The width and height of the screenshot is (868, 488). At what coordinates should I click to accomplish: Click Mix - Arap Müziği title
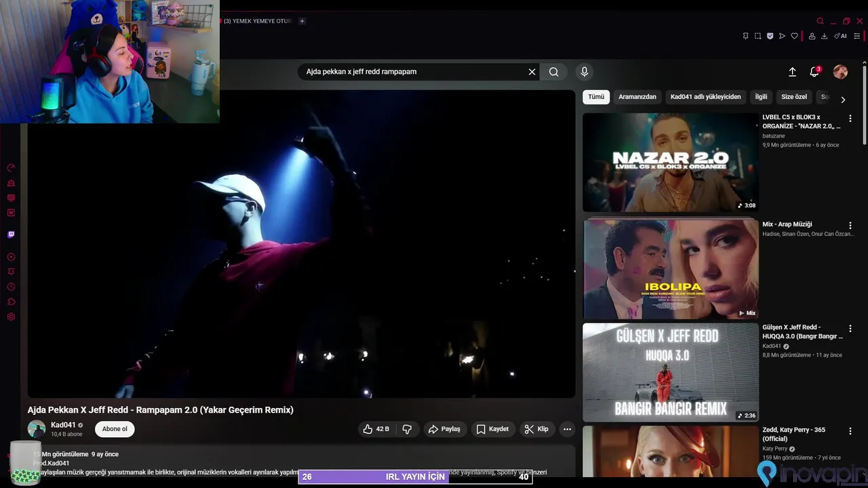787,224
